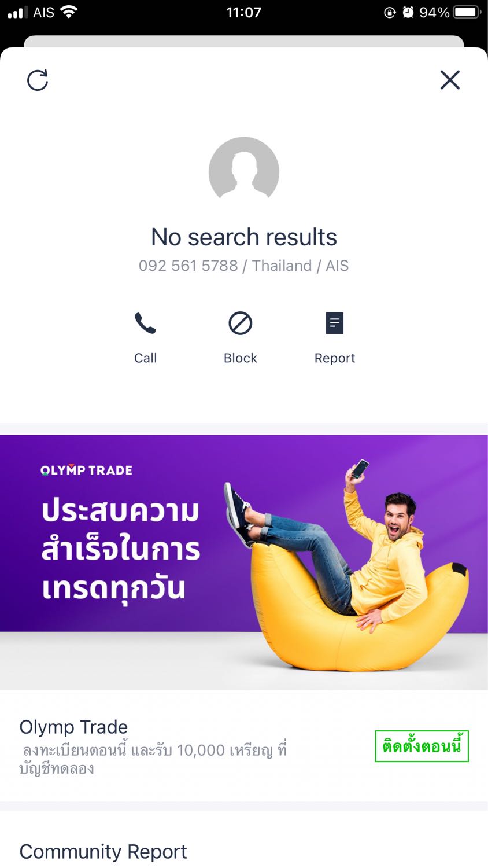This screenshot has width=488, height=868.
Task: Tap the phone number 092 561 5788
Action: [188, 266]
